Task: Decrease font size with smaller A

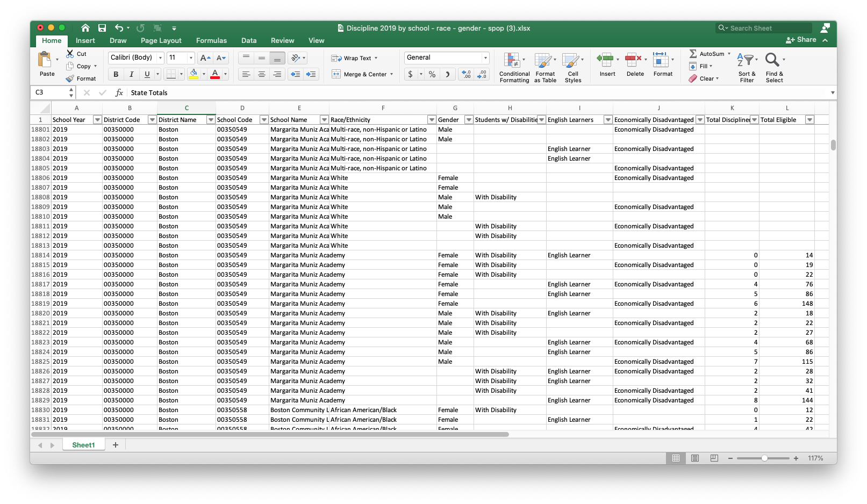Action: click(x=221, y=57)
